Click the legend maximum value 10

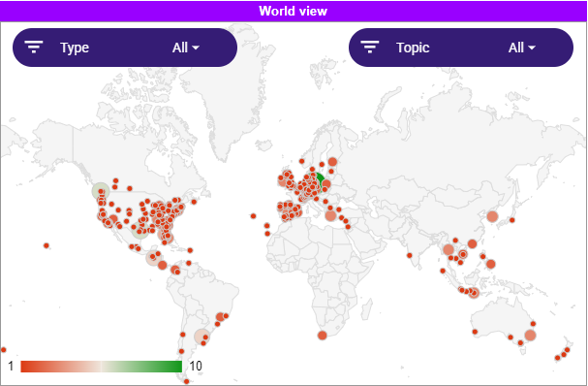click(196, 366)
